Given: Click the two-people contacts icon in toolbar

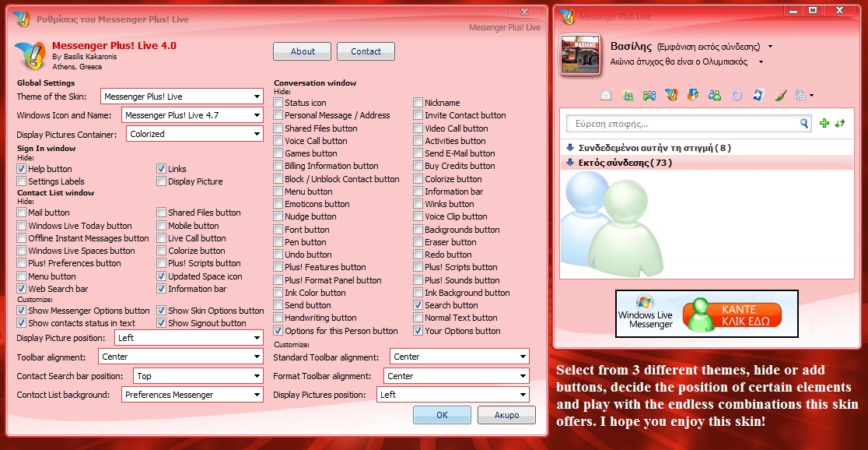Looking at the screenshot, I should [x=715, y=95].
